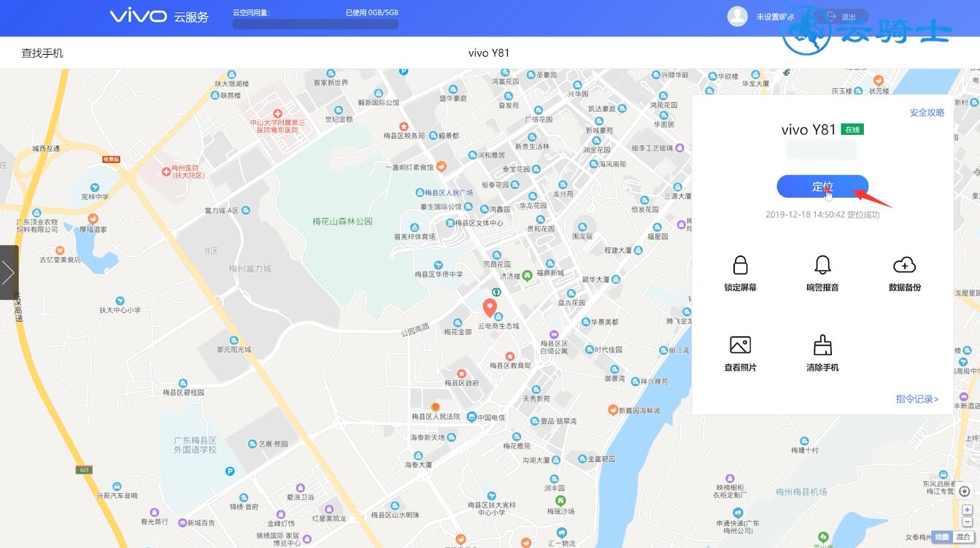Click the vivo cloud service logo
The height and width of the screenshot is (548, 980).
(159, 16)
